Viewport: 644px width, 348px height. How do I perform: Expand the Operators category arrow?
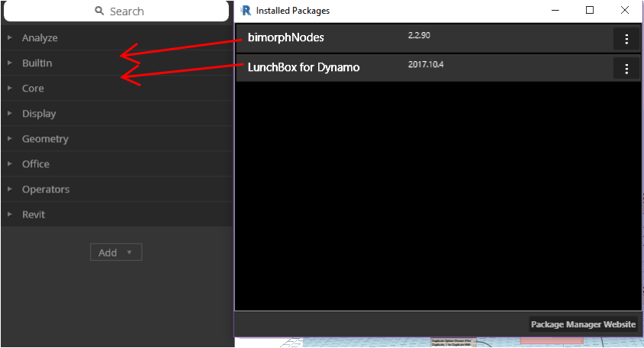click(9, 189)
